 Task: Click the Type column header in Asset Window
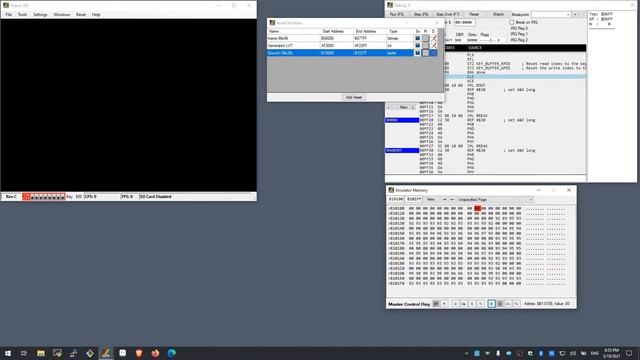tap(400, 31)
